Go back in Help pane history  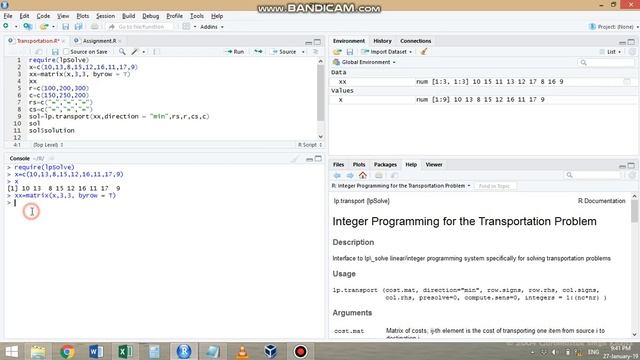(337, 176)
